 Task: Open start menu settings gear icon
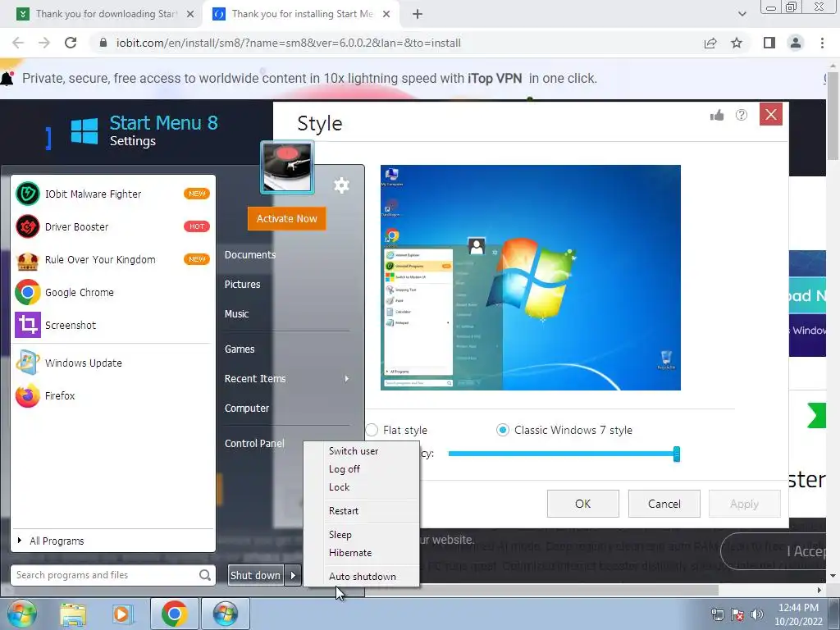click(x=341, y=186)
